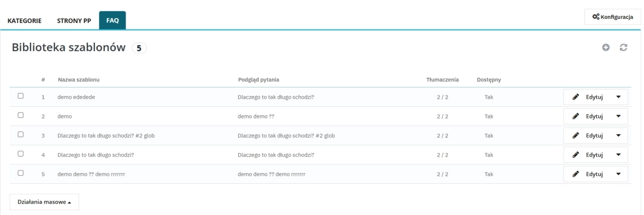Screen dimensions: 644x215
Task: Click the 'Dostępny' column header
Action: 489,80
